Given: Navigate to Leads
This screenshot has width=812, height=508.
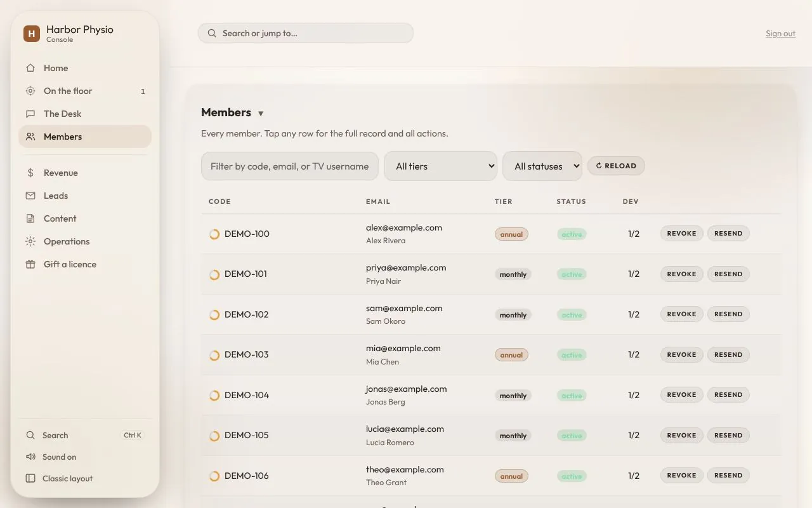Looking at the screenshot, I should click(85, 196).
